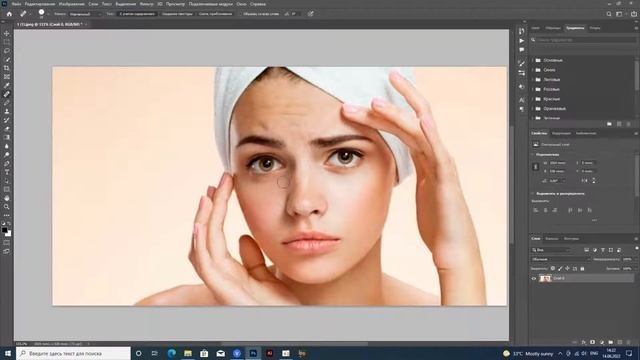Switch to the 'Образцы' tab
The image size is (640, 360).
click(x=553, y=28)
